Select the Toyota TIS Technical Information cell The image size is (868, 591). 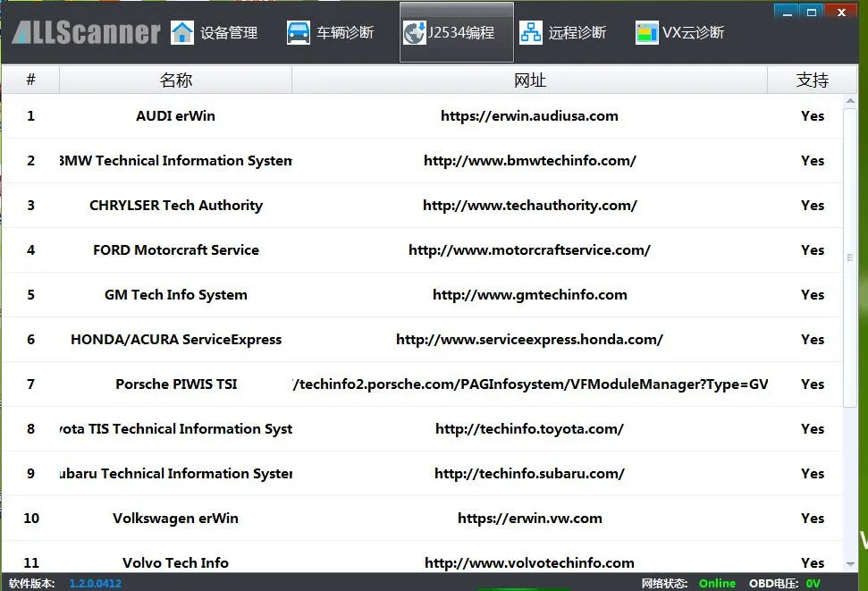(175, 428)
